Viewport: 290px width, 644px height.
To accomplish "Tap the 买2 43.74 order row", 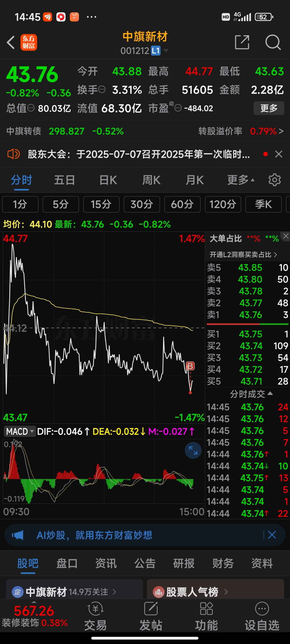I will (248, 346).
